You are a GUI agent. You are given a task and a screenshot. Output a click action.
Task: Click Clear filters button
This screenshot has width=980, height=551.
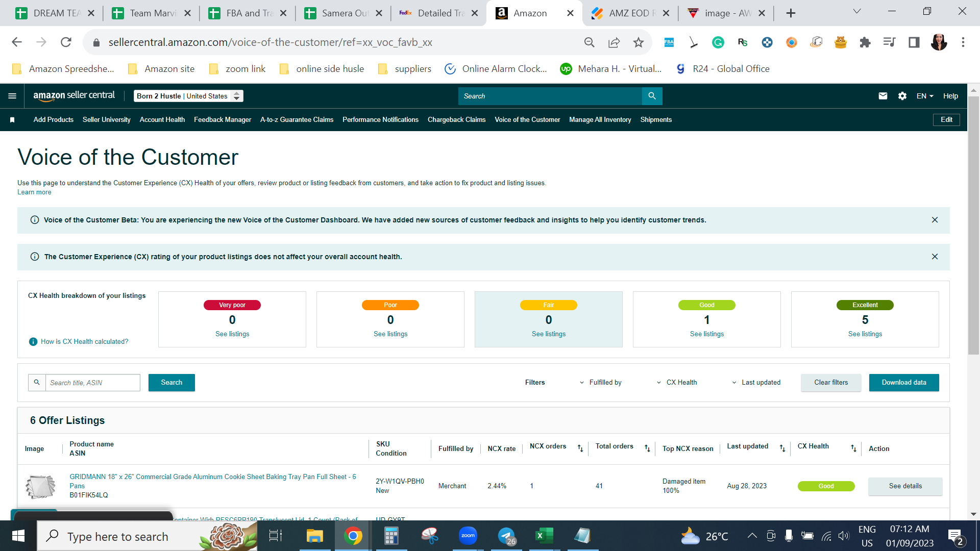(831, 383)
